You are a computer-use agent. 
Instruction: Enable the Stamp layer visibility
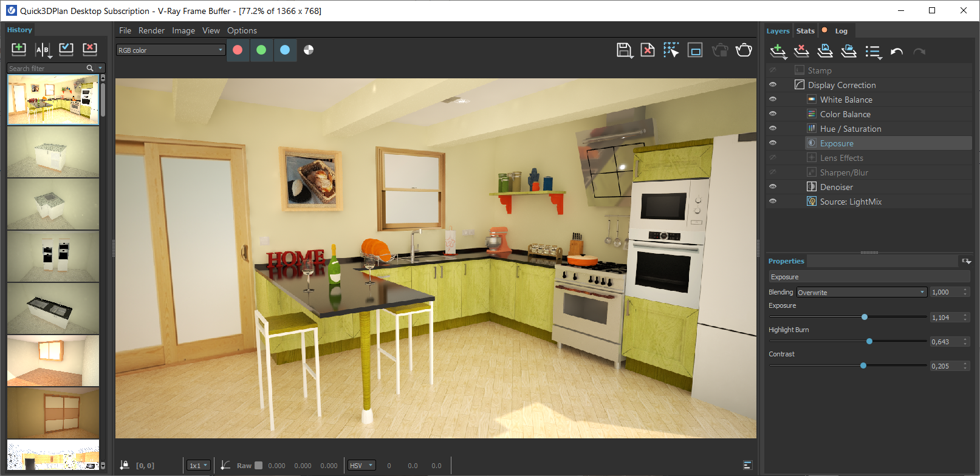[x=773, y=70]
